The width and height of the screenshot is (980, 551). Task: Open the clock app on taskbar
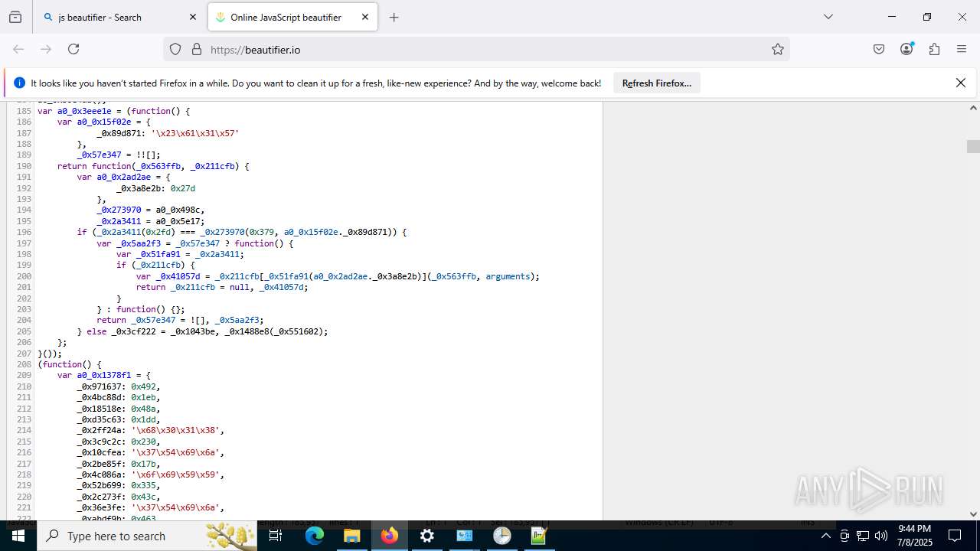click(x=502, y=536)
